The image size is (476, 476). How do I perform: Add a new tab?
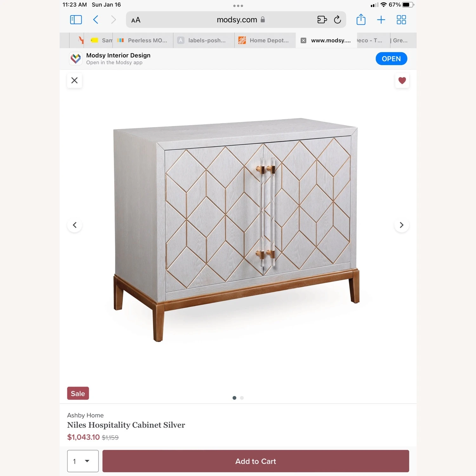pyautogui.click(x=381, y=20)
